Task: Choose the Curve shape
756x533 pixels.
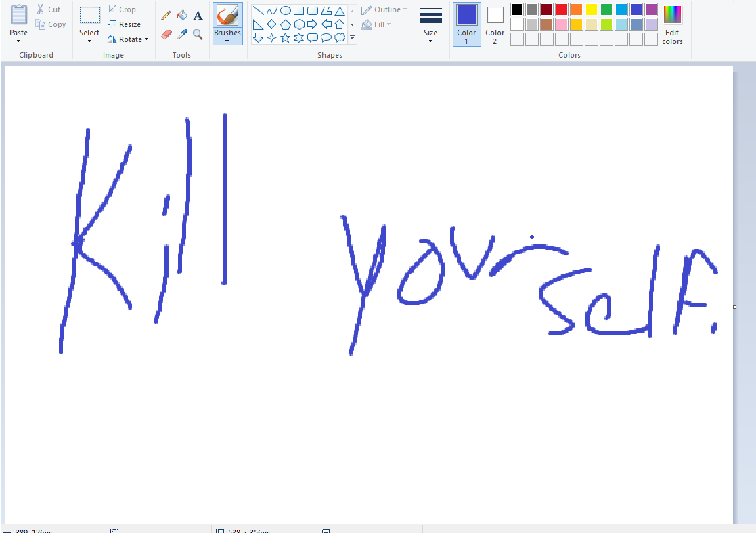Action: pos(271,11)
